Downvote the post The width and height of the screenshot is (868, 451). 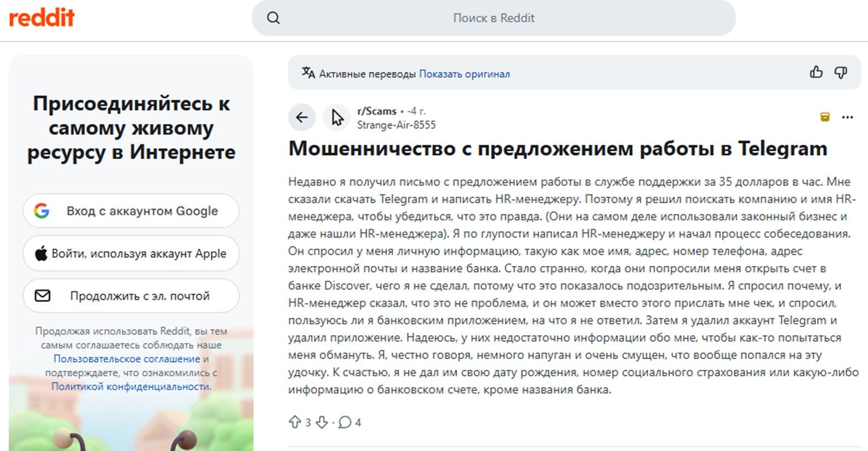(322, 422)
